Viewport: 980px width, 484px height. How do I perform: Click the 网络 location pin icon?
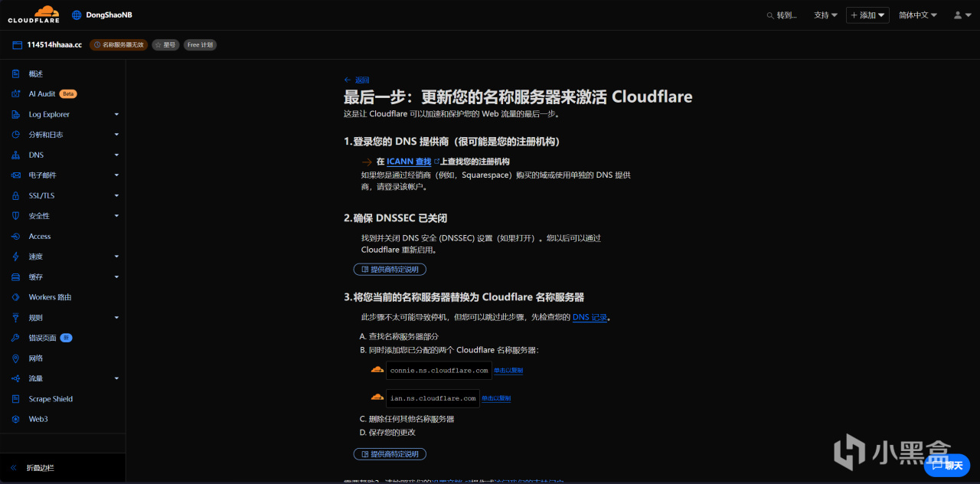[16, 358]
